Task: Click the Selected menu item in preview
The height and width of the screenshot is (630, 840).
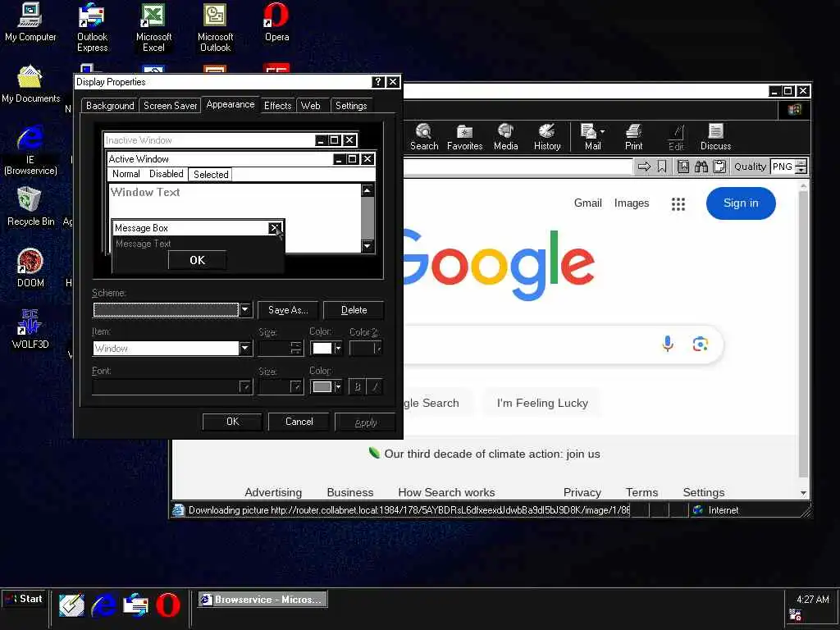Action: [211, 174]
